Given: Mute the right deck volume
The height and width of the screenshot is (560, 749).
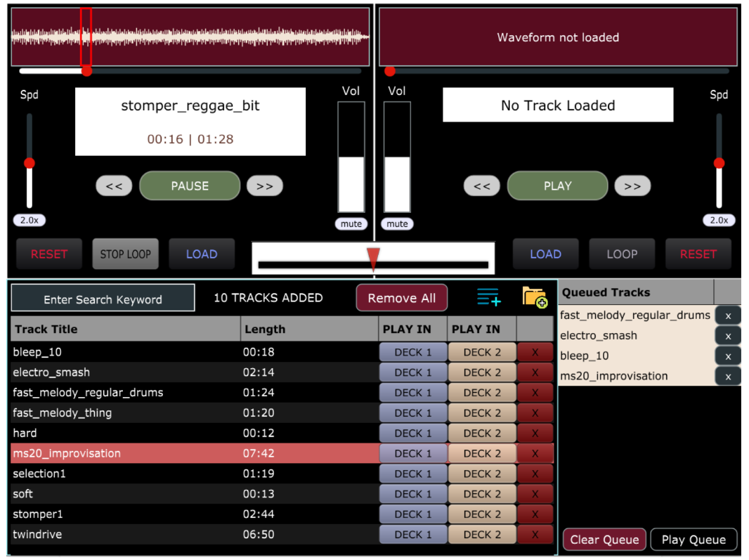Looking at the screenshot, I should (x=397, y=223).
